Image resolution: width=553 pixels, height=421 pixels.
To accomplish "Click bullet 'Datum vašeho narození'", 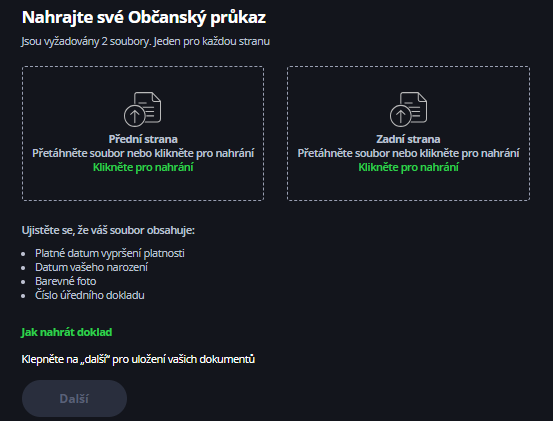I will pos(91,267).
